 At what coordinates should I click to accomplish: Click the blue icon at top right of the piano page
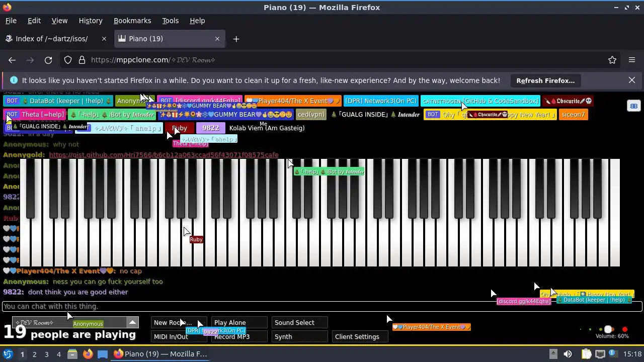(x=633, y=106)
